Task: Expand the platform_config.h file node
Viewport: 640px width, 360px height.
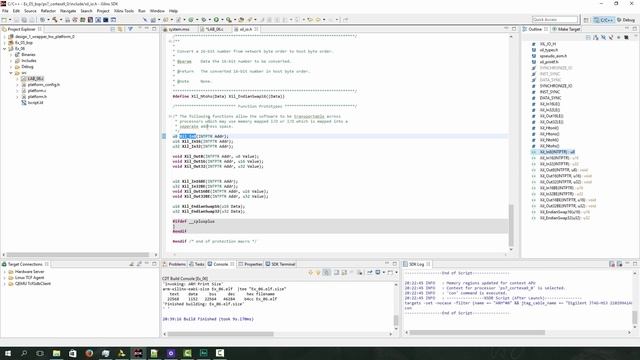Action: [17, 84]
